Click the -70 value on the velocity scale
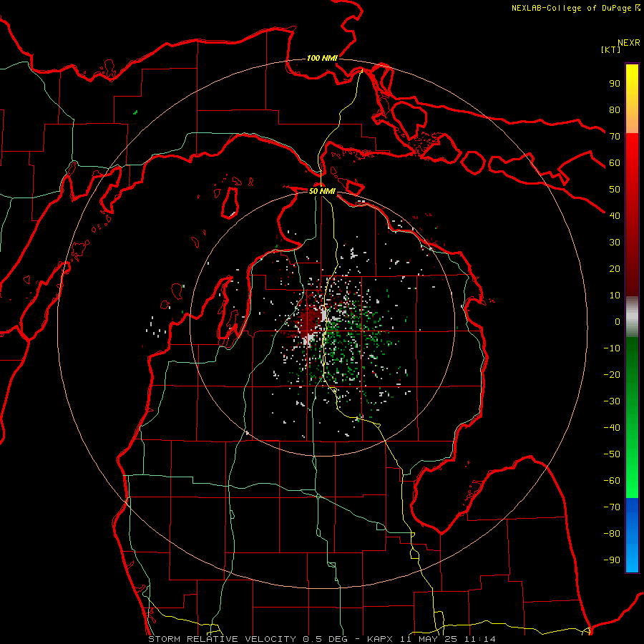 pyautogui.click(x=612, y=507)
